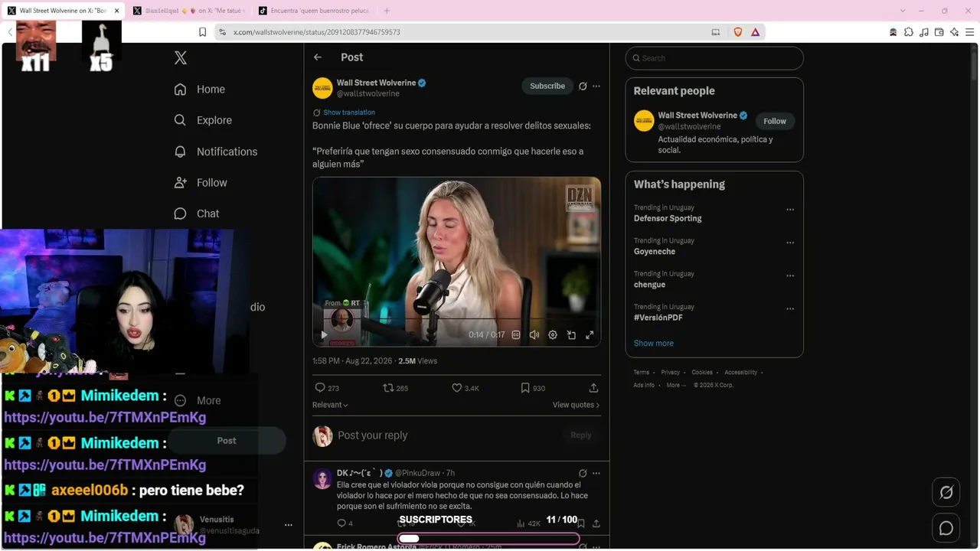The image size is (980, 551).
Task: Click Show more under What's happening
Action: click(x=654, y=344)
